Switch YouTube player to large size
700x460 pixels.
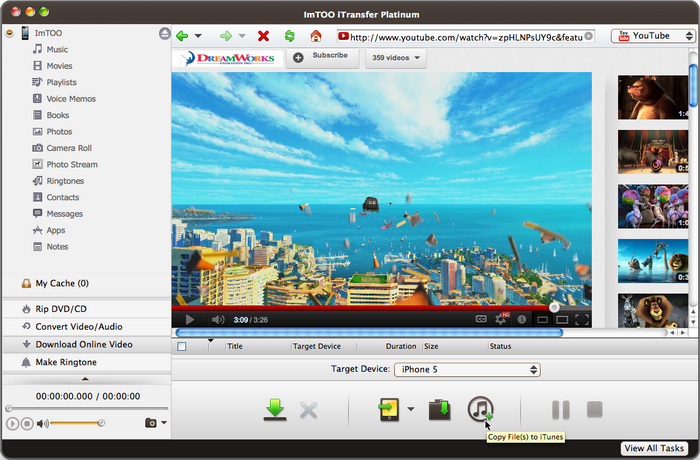coord(562,320)
